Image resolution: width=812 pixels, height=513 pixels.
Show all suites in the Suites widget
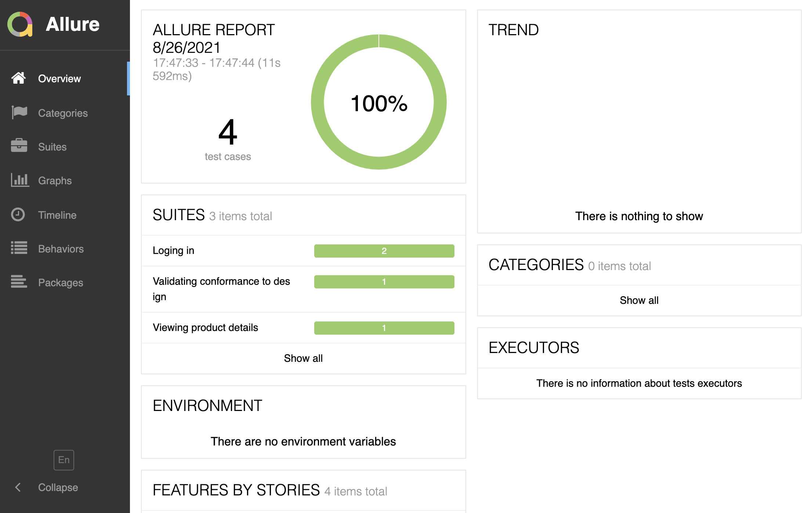click(303, 358)
